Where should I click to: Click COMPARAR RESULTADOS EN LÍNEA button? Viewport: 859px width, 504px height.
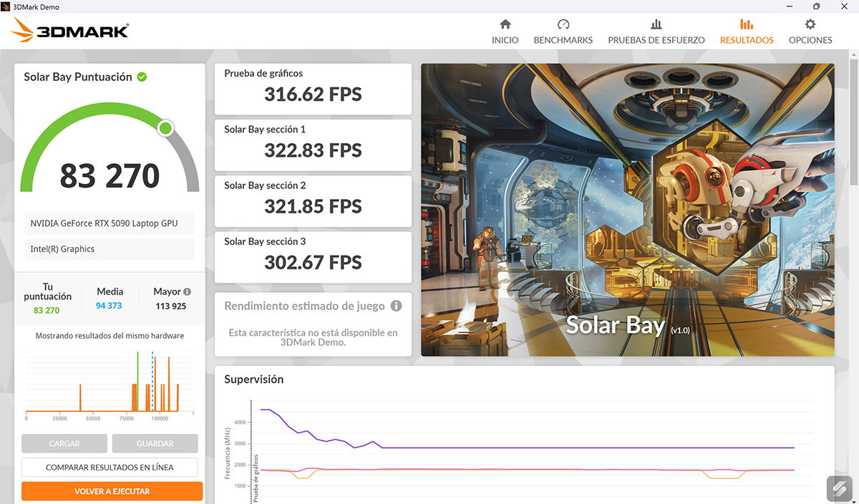tap(110, 467)
